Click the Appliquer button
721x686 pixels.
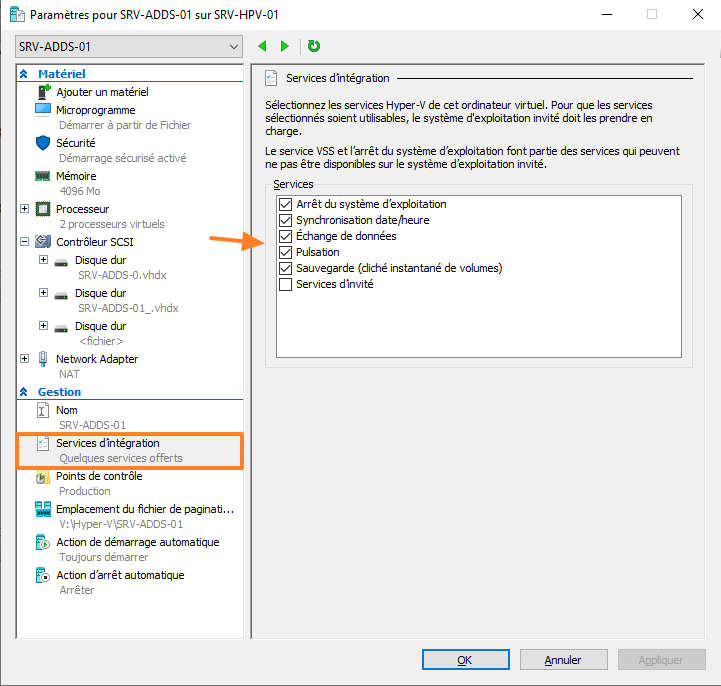(x=661, y=660)
